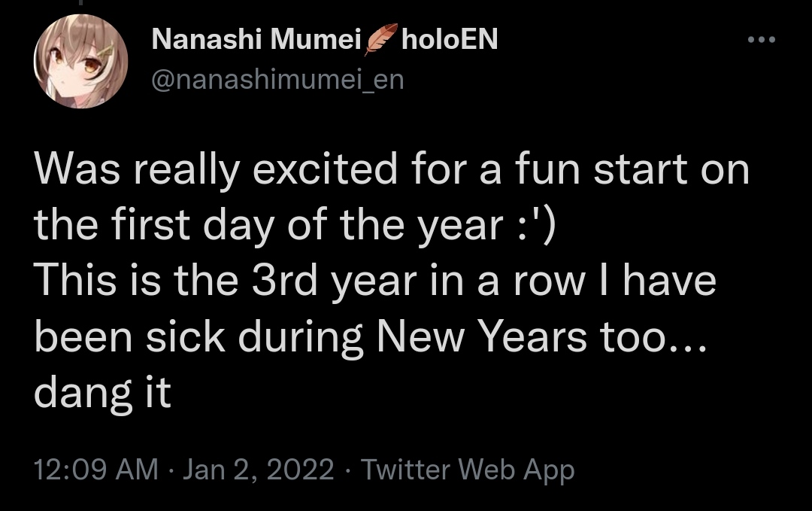Screen dimensions: 812x511
Task: Click the holoEN text in the name
Action: coord(450,40)
